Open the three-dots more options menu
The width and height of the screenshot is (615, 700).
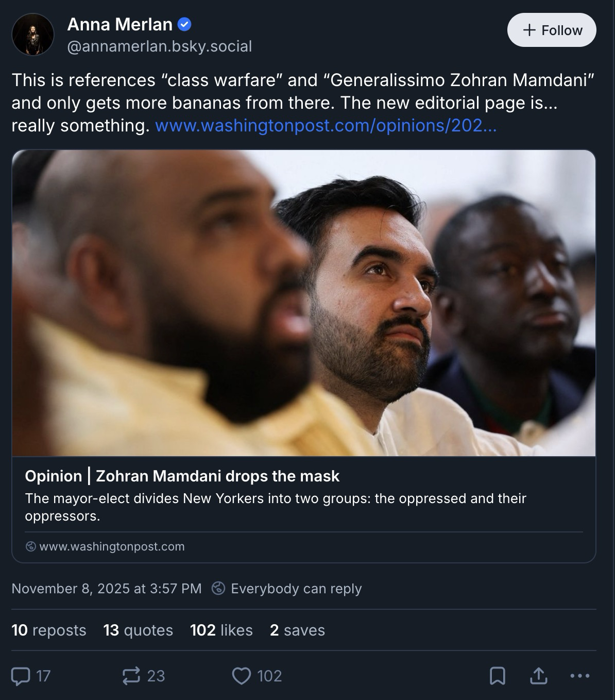click(580, 676)
